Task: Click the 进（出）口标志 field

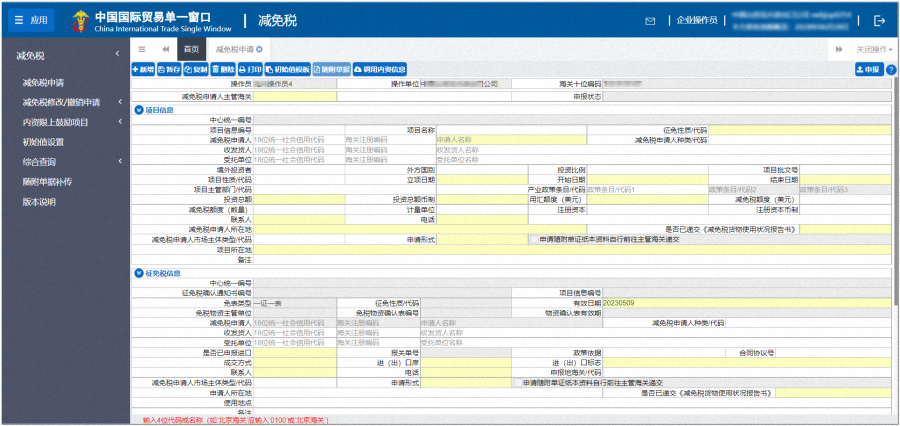Action: pos(747,362)
